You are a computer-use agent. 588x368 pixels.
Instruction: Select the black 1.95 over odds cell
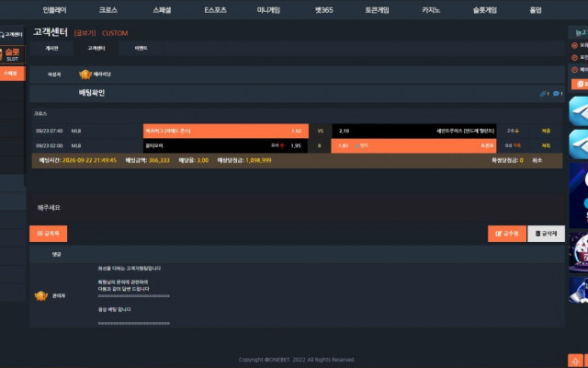point(225,145)
